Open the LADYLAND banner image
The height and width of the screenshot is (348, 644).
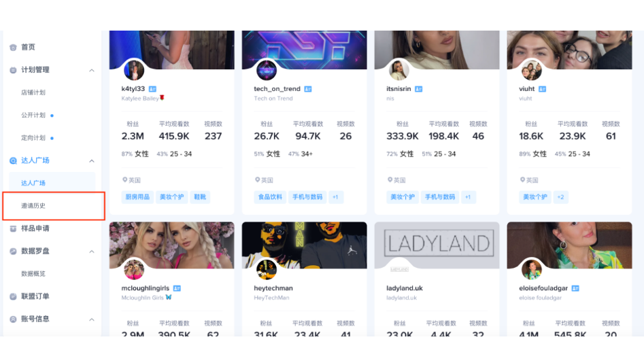[x=437, y=245]
